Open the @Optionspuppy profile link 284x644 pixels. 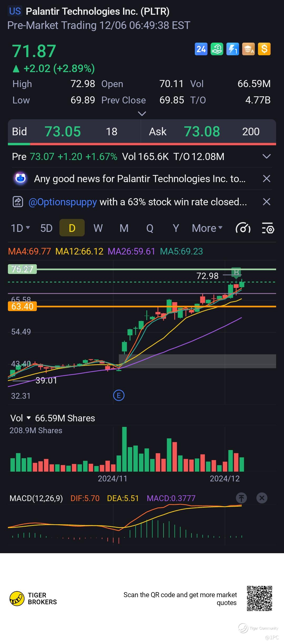pos(63,202)
